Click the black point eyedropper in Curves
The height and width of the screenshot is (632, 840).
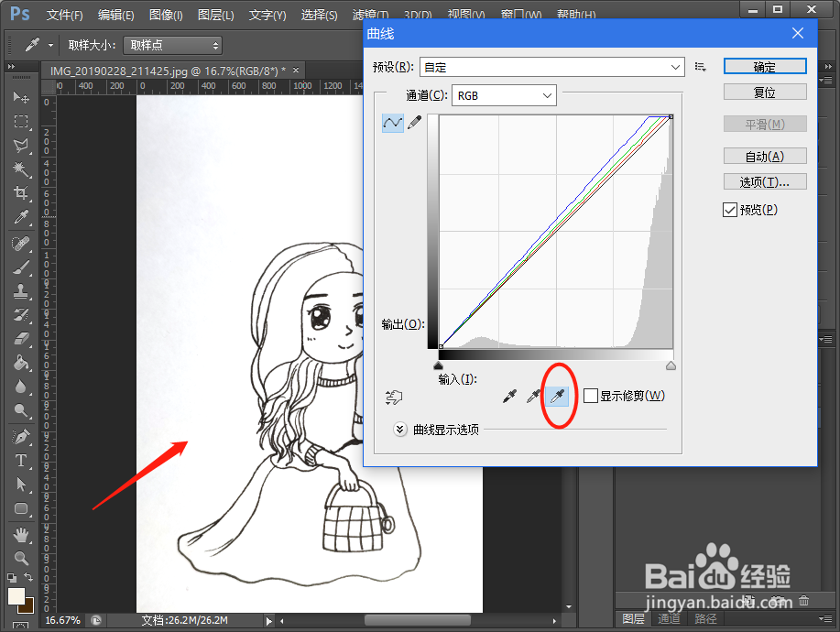[509, 397]
